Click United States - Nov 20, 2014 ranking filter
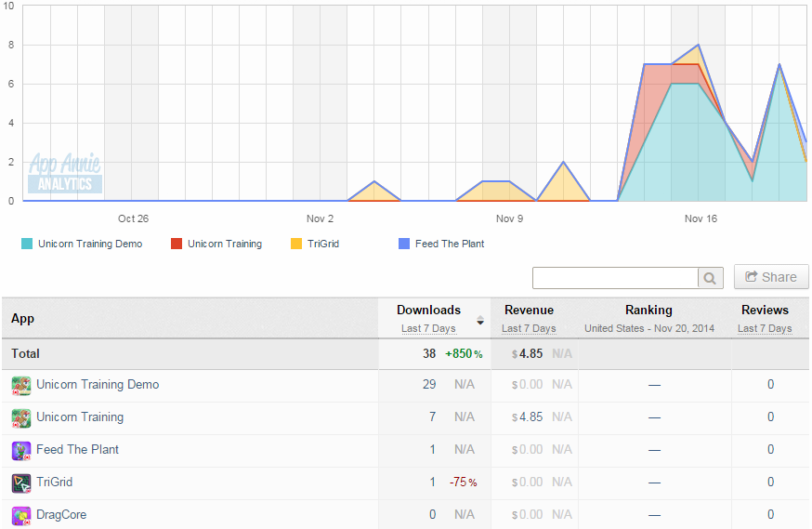The height and width of the screenshot is (529, 812). (x=648, y=328)
